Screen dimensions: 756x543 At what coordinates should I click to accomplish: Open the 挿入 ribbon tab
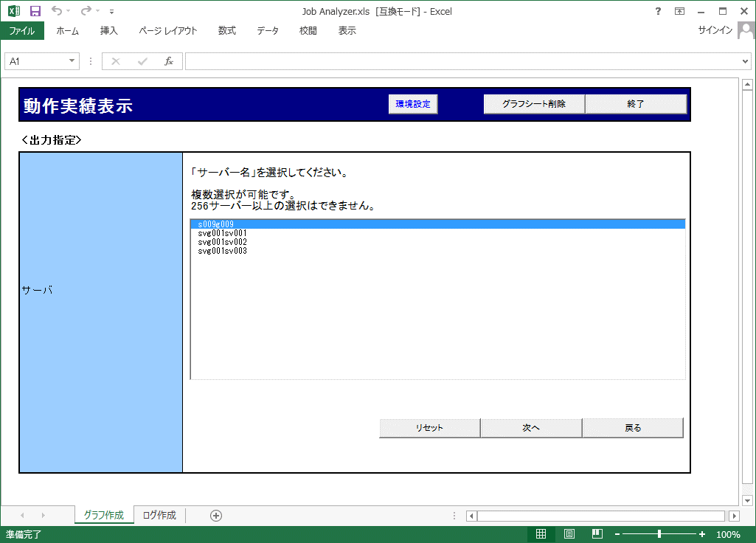109,30
